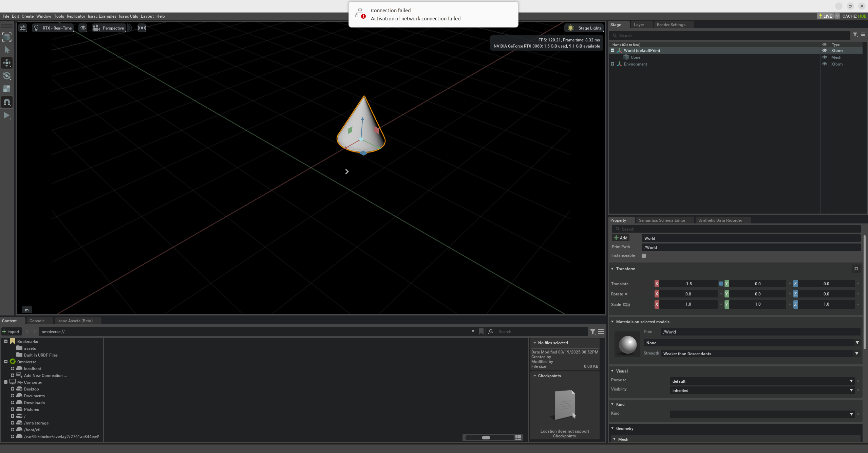Image resolution: width=868 pixels, height=453 pixels.
Task: Open the omniverse:// path dropdown arrow
Action: 473,331
